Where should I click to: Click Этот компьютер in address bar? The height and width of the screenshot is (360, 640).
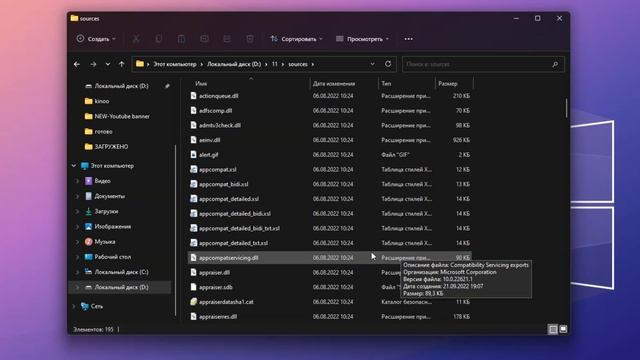click(175, 64)
